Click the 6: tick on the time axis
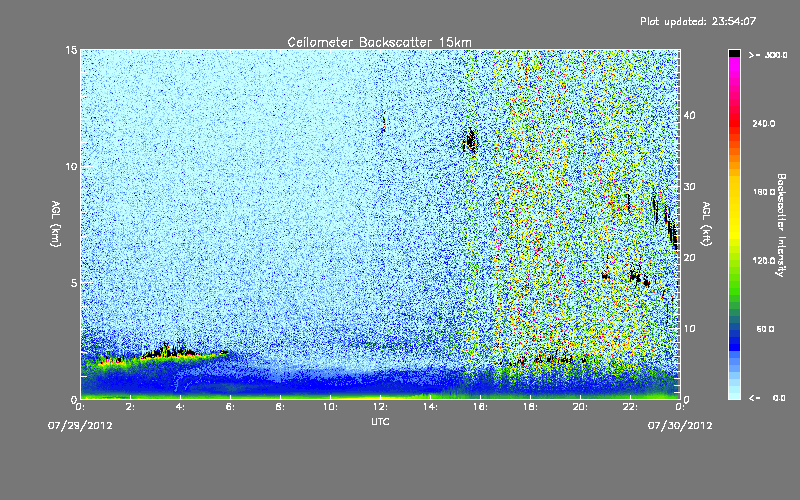This screenshot has height=500, width=800. coord(230,407)
